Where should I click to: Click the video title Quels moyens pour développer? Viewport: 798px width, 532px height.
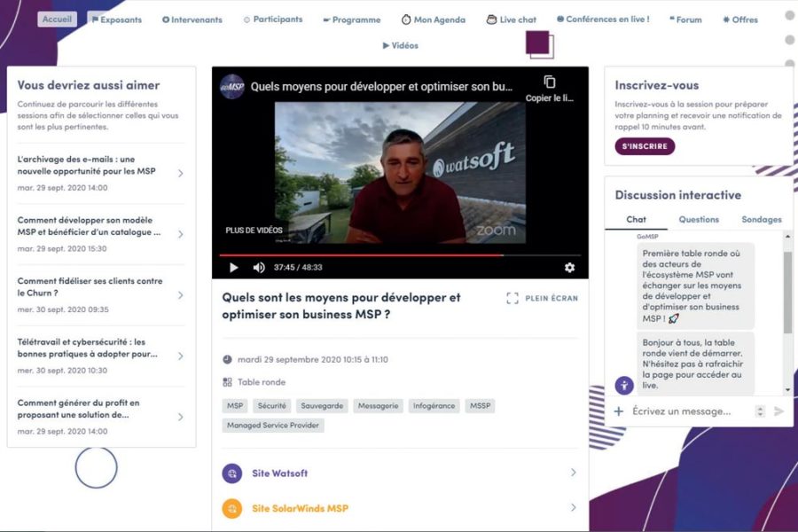[381, 87]
